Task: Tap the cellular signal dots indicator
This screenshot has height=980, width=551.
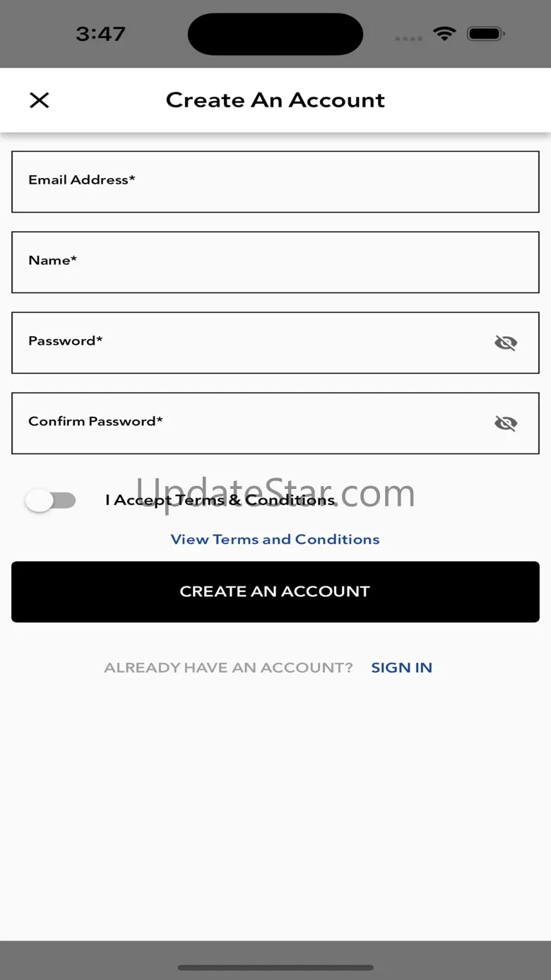Action: (x=408, y=38)
